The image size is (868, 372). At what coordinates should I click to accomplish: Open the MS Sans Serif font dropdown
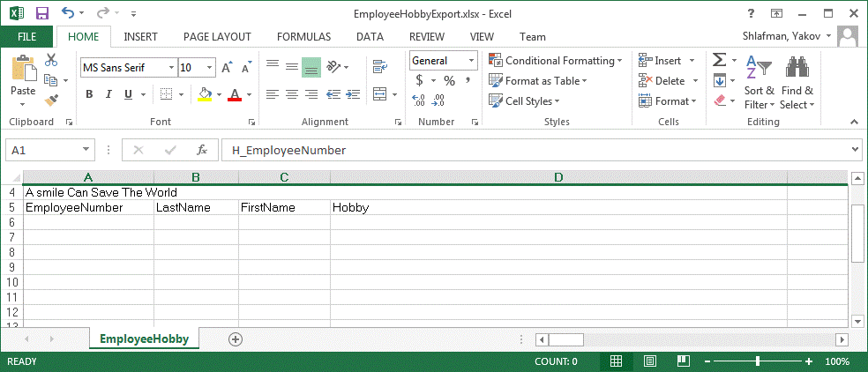pos(170,67)
